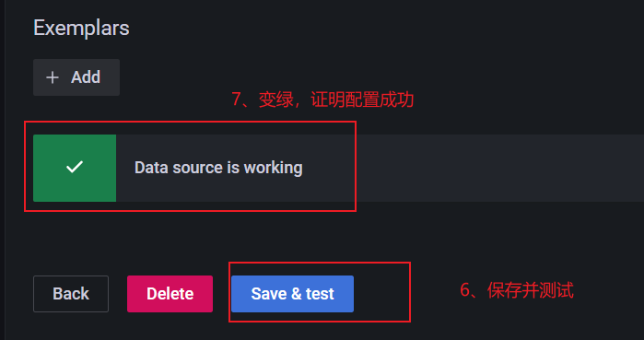Click the red annotation "6、保存并测试"

(x=516, y=290)
